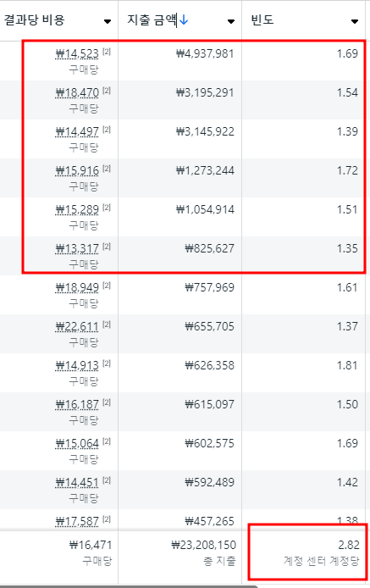The height and width of the screenshot is (588, 370).
Task: Click the blue sort-descending arrow icon
Action: click(x=184, y=19)
